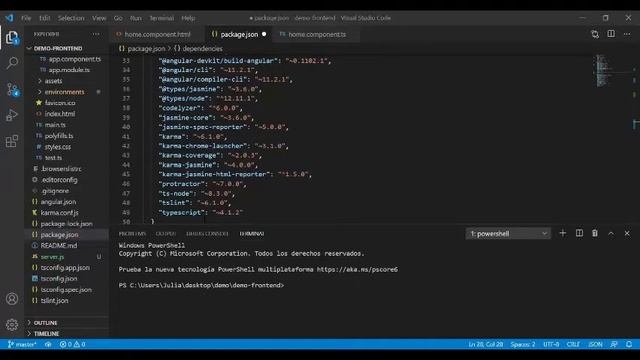Switch to DEBUG CONSOLE panel tab

(207, 233)
